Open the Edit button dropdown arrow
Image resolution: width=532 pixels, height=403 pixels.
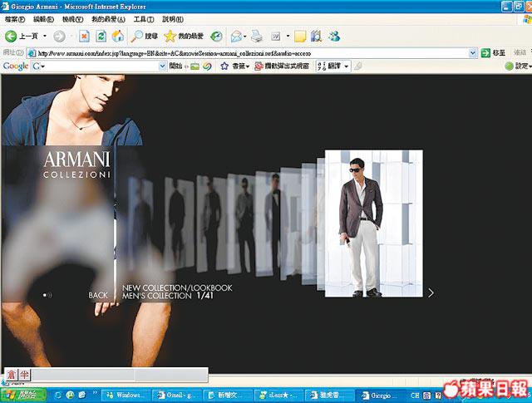pyautogui.click(x=288, y=36)
